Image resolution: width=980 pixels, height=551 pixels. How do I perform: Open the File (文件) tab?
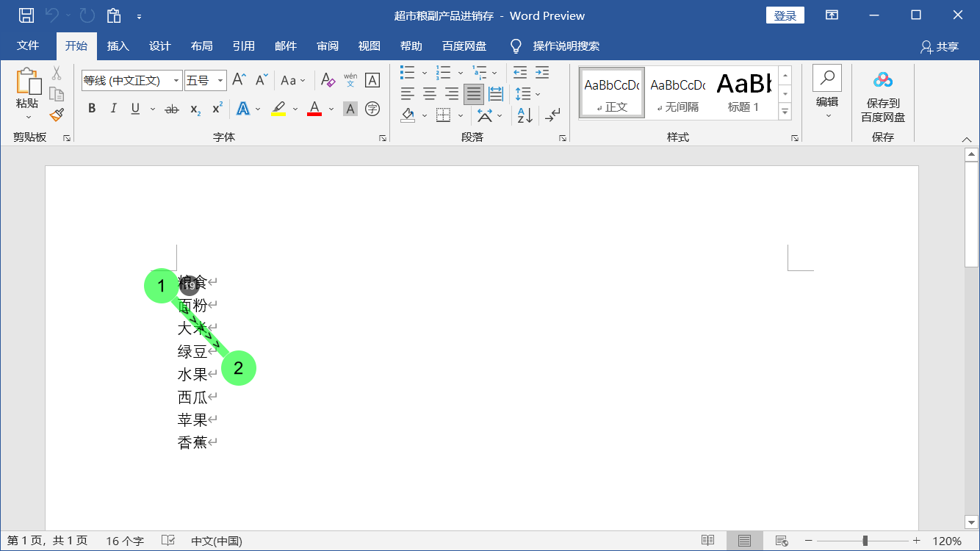[28, 46]
